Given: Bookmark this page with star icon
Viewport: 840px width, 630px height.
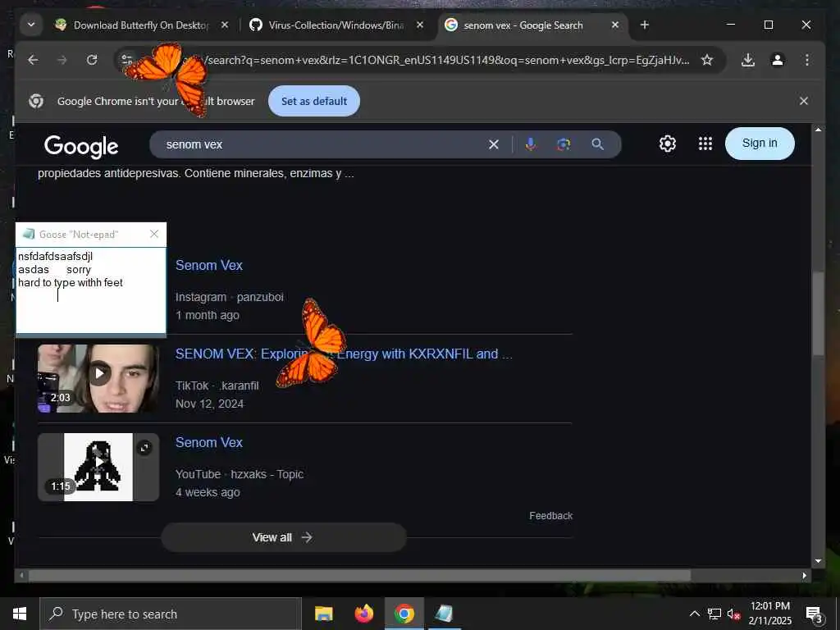Looking at the screenshot, I should coord(707,60).
